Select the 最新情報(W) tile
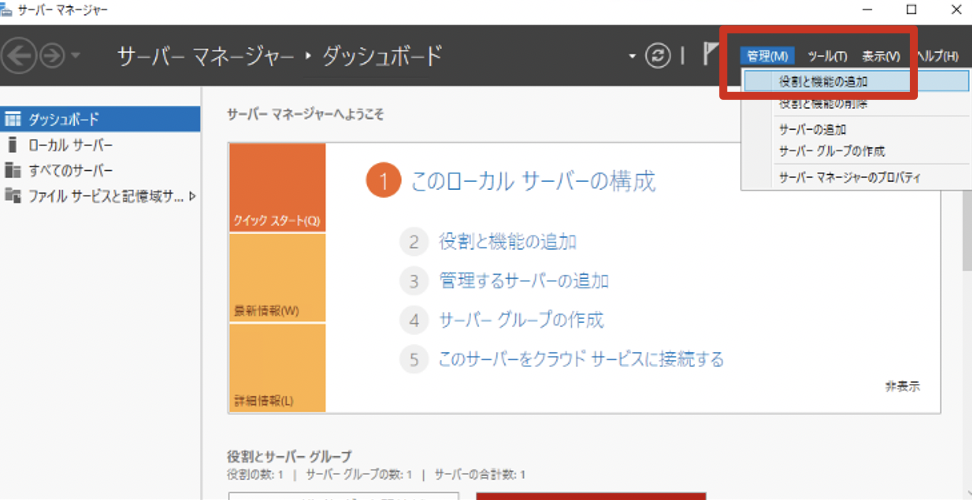This screenshot has width=972, height=500. 277,278
